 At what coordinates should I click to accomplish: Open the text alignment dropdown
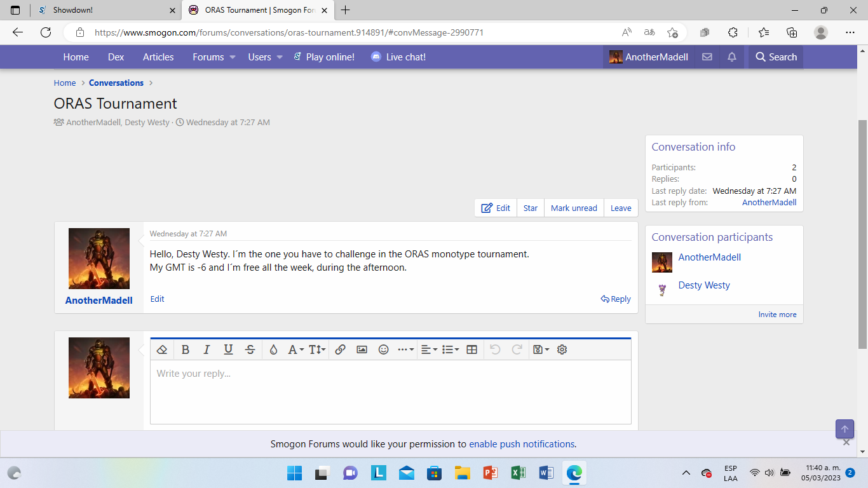[429, 349]
